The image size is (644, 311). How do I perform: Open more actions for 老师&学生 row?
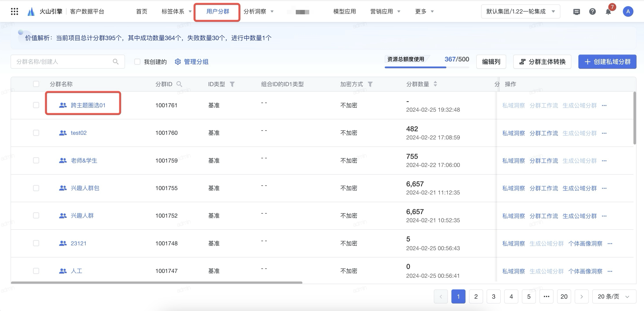coord(604,161)
